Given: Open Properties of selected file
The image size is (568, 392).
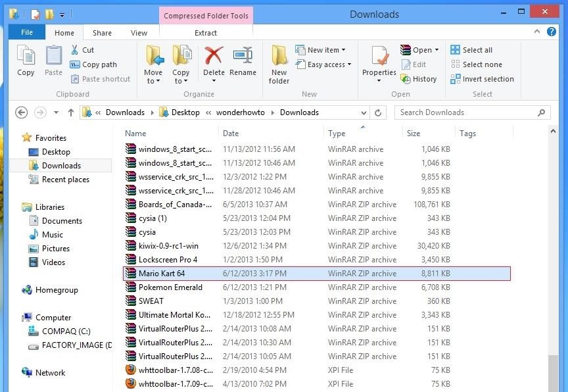Looking at the screenshot, I should click(x=379, y=61).
